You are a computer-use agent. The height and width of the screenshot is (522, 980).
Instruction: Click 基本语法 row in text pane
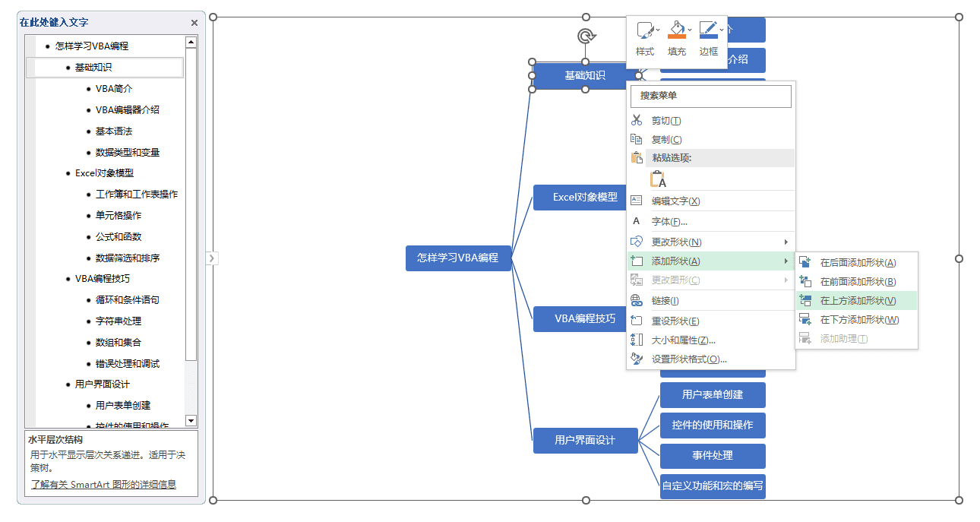coord(114,131)
